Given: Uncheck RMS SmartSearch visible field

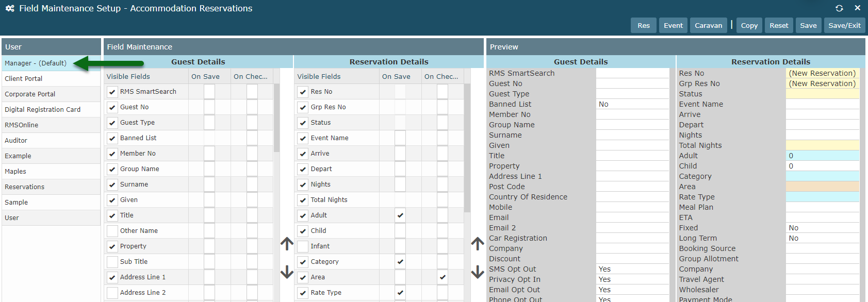Looking at the screenshot, I should point(112,92).
